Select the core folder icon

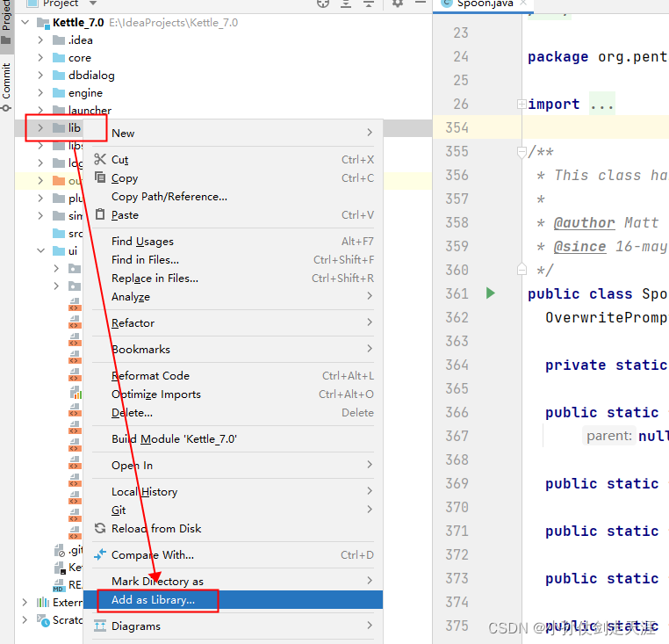tap(59, 58)
